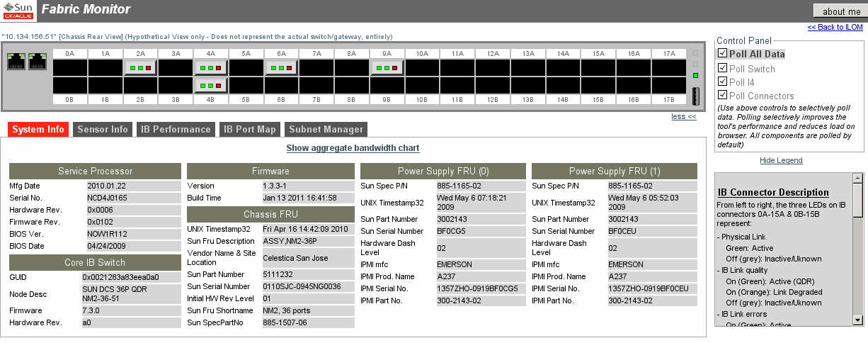Click IPMI Serial No. 1357ZHO-0919BF0CEU
This screenshot has height=343, width=868.
pyautogui.click(x=651, y=288)
